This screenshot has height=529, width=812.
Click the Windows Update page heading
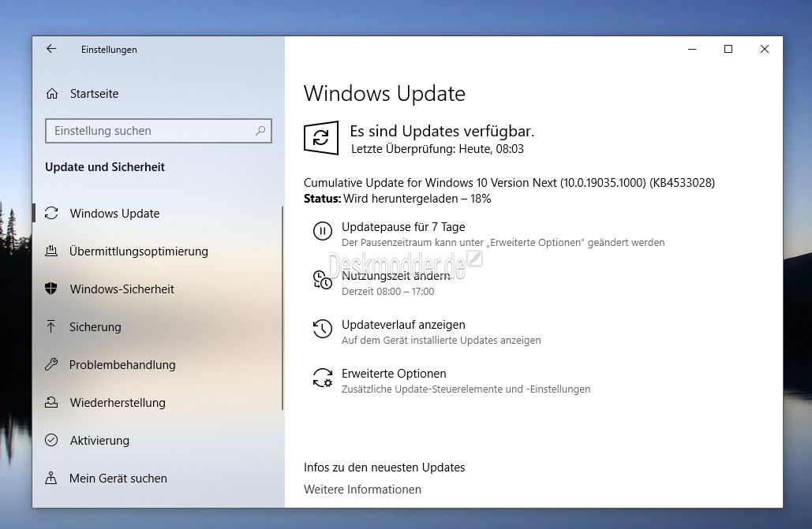click(x=384, y=94)
